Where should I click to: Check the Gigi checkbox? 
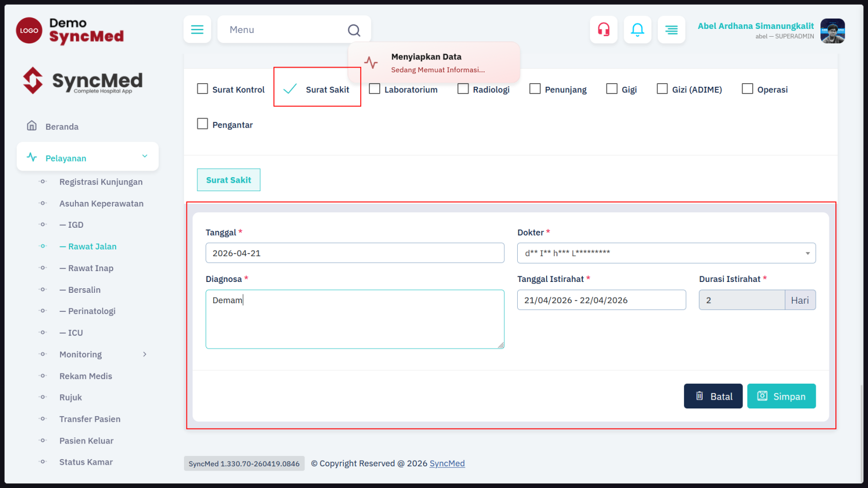pyautogui.click(x=612, y=89)
